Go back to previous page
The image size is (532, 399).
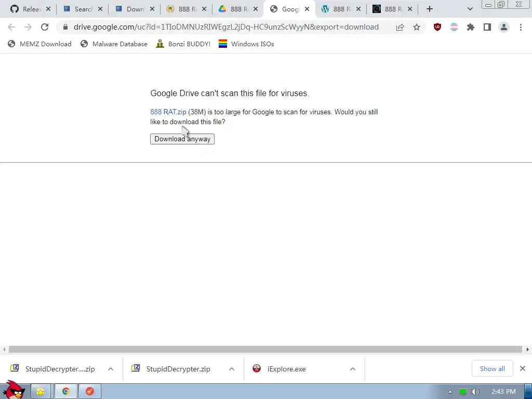pos(11,27)
